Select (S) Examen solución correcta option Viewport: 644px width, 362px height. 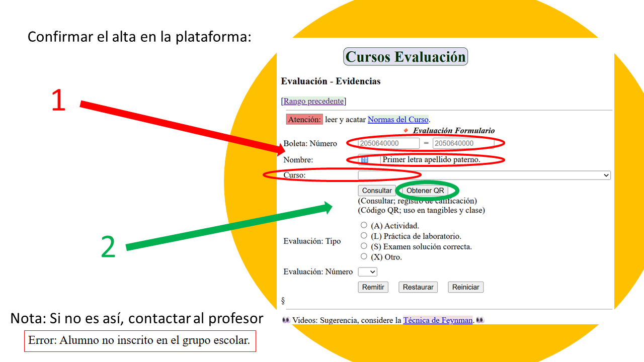pyautogui.click(x=364, y=246)
